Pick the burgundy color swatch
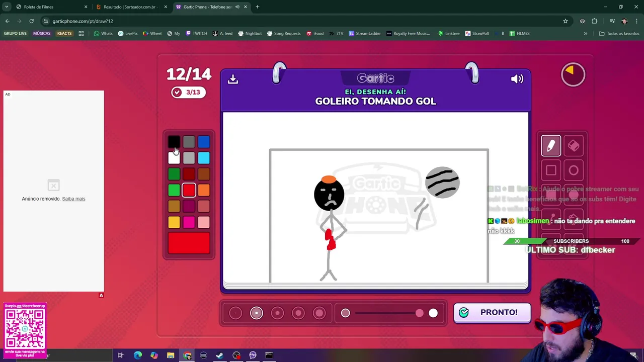644x362 pixels. [189, 206]
